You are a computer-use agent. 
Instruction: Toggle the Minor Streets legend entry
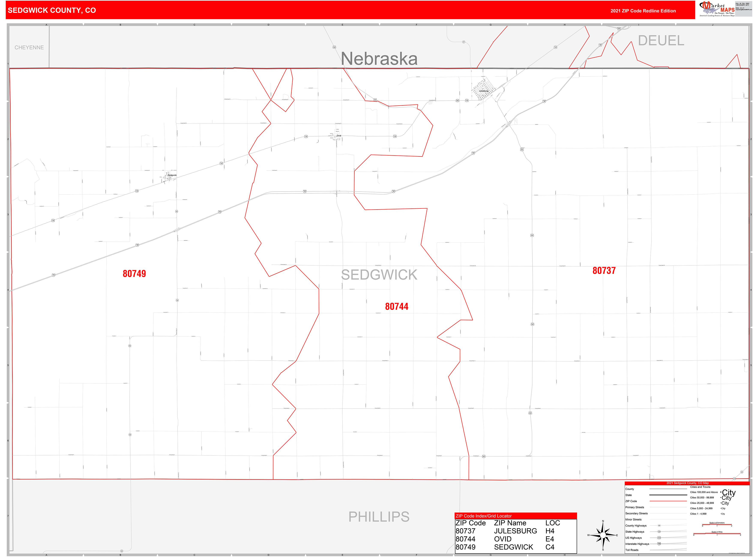634,520
